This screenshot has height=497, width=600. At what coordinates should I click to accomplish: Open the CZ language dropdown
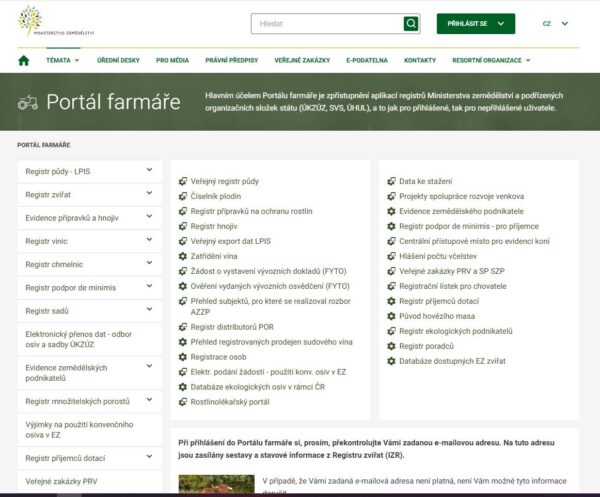pyautogui.click(x=555, y=24)
